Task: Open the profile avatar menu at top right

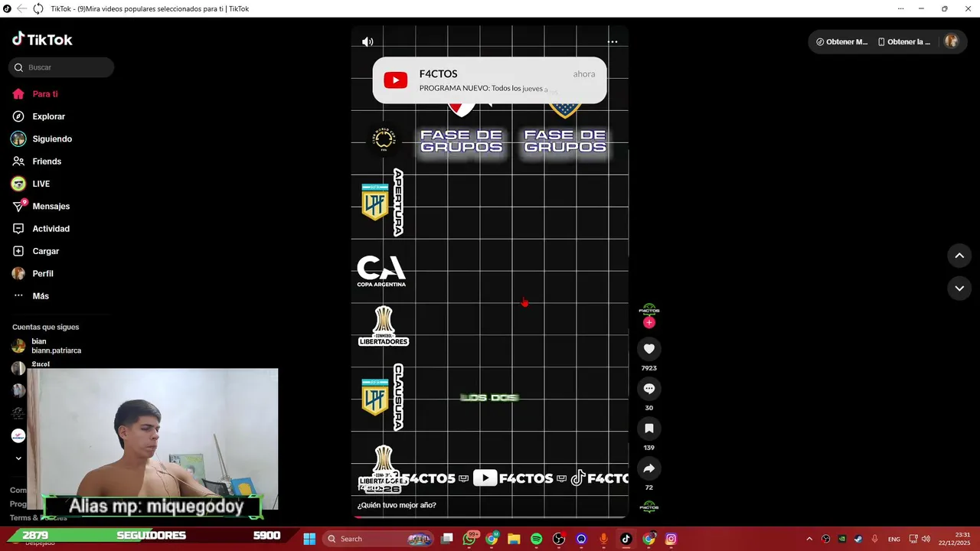Action: (951, 41)
